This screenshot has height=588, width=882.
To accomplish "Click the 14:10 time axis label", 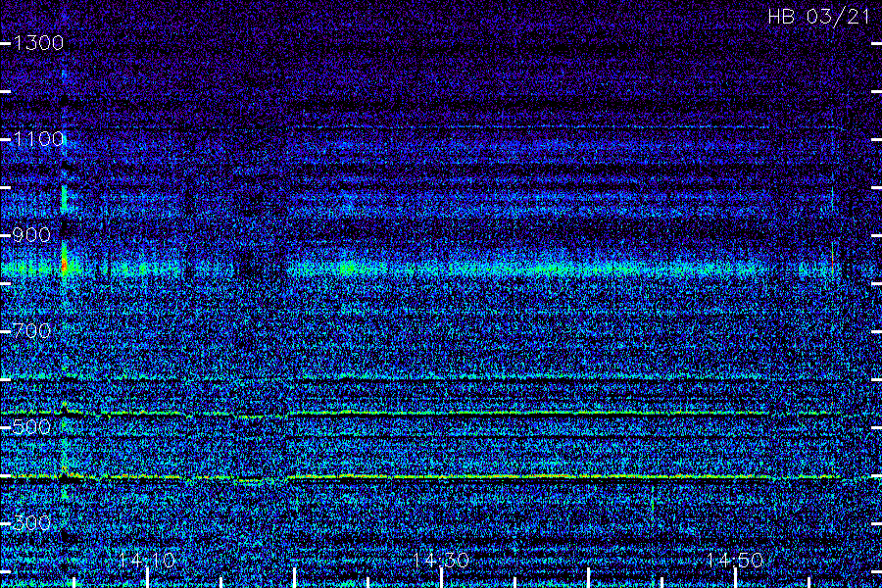I will (147, 561).
